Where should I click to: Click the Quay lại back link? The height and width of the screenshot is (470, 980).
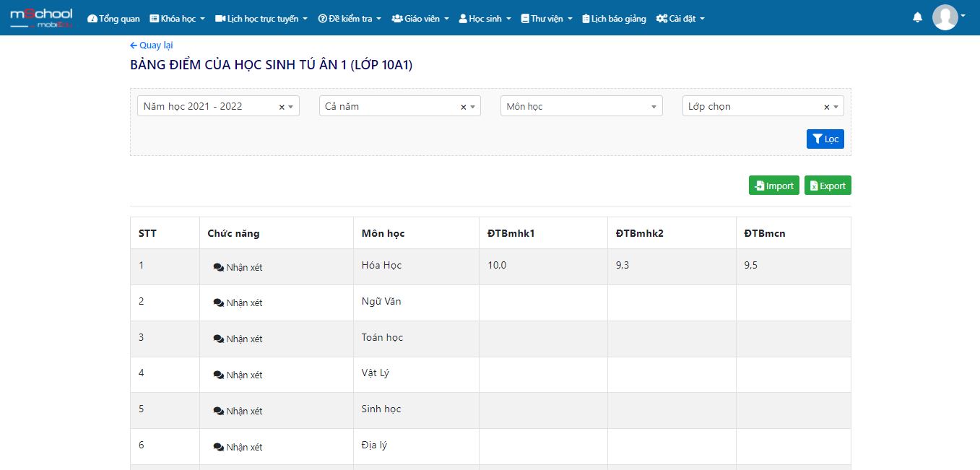[151, 45]
